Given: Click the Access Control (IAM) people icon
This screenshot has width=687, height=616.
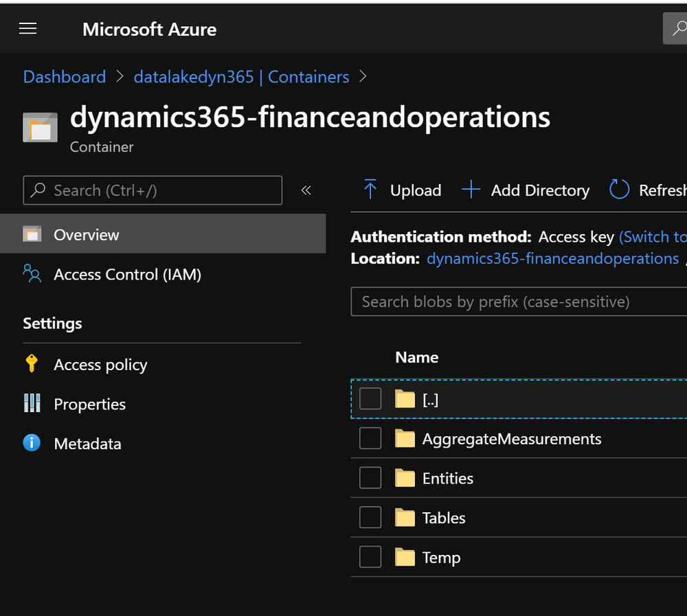Looking at the screenshot, I should pyautogui.click(x=32, y=273).
